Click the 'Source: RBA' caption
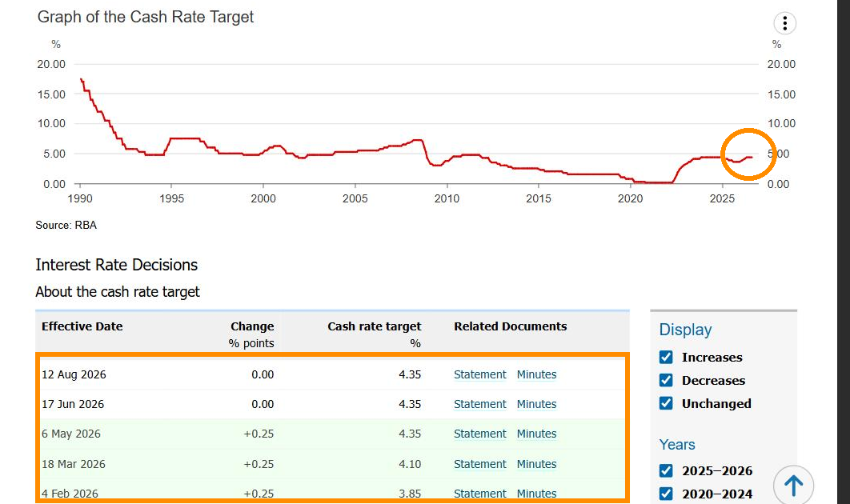 pyautogui.click(x=66, y=225)
